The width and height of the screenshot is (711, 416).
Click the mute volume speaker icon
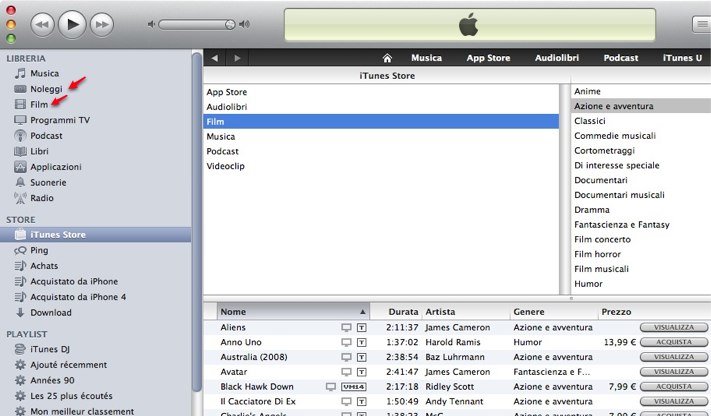[151, 24]
